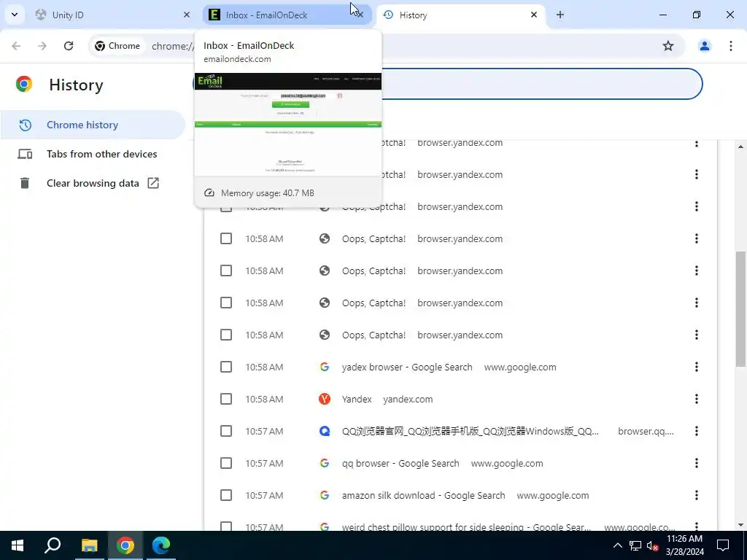Click the red Yandex favicon

click(325, 399)
